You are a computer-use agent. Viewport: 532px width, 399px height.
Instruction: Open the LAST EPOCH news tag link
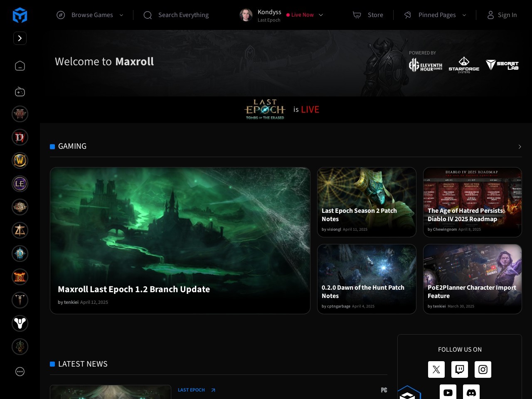191,390
